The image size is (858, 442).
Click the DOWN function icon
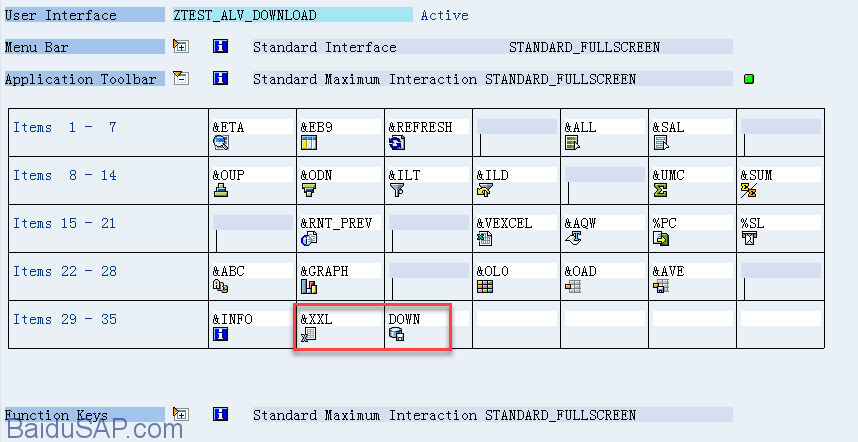point(397,335)
